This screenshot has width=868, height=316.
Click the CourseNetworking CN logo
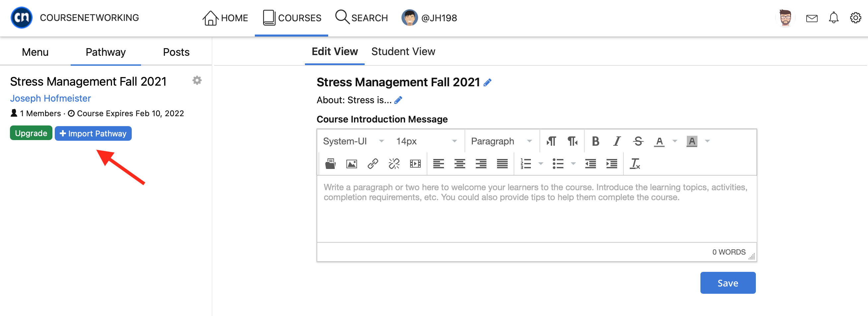pos(22,18)
